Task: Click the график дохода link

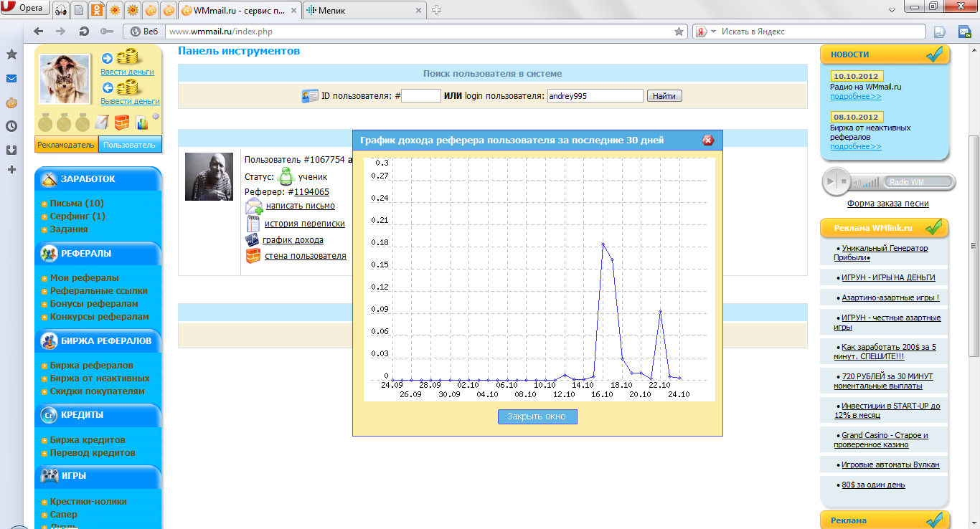Action: pyautogui.click(x=293, y=240)
